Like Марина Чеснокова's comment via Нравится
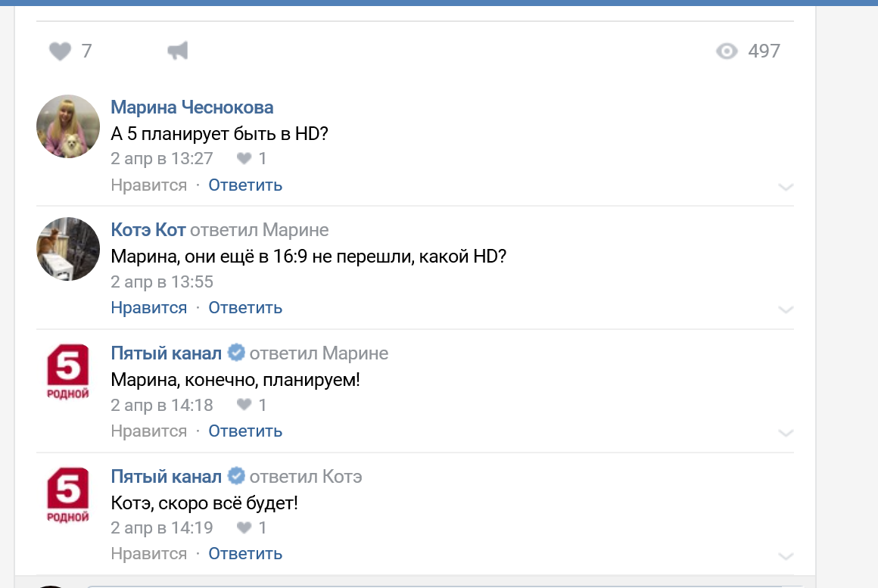878x588 pixels. (x=148, y=185)
